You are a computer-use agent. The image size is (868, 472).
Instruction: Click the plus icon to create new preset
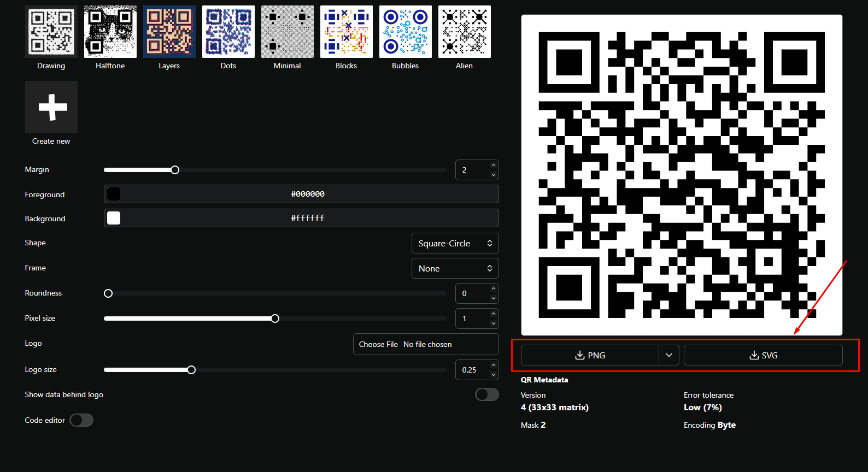(x=51, y=107)
